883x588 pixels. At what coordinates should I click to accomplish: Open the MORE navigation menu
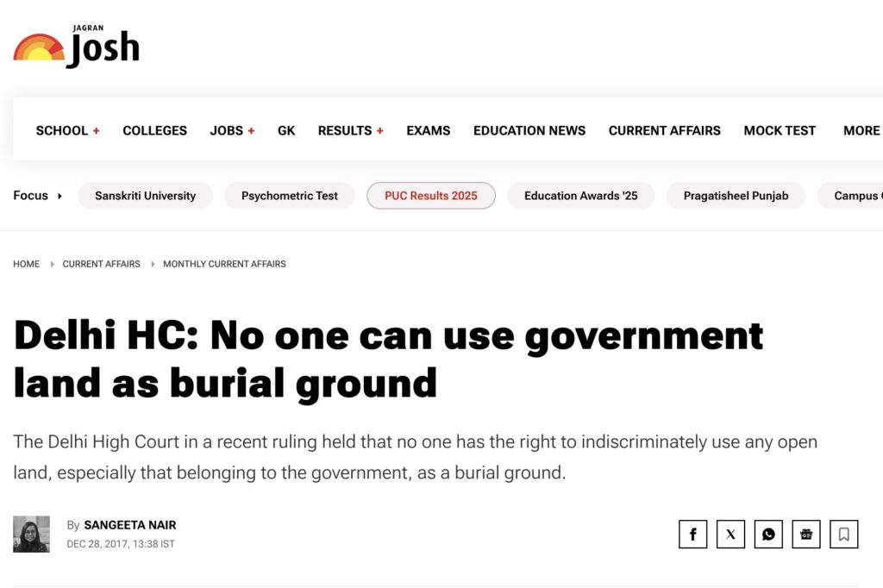pyautogui.click(x=861, y=130)
